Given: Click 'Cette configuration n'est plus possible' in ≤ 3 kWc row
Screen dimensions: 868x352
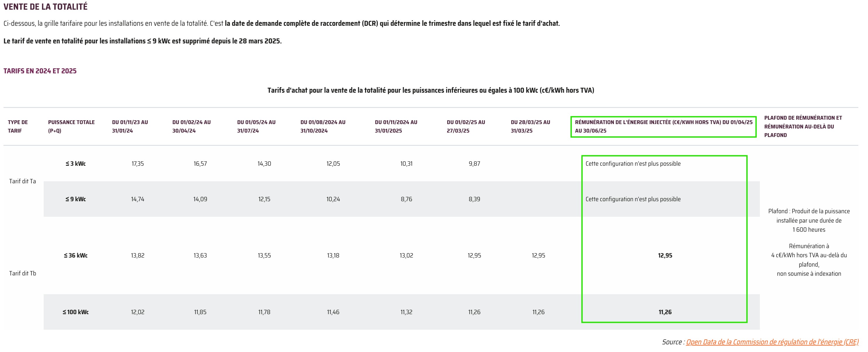Looking at the screenshot, I should point(633,164).
